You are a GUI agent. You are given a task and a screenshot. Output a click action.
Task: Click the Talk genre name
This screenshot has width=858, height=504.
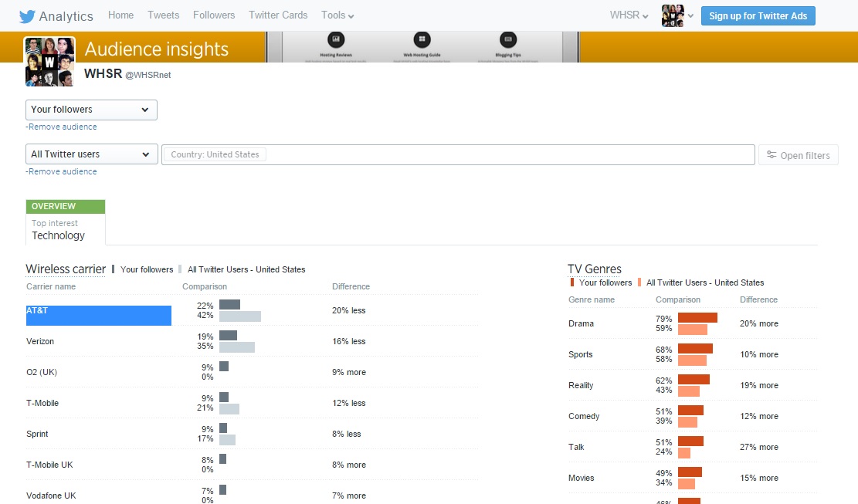pos(576,447)
